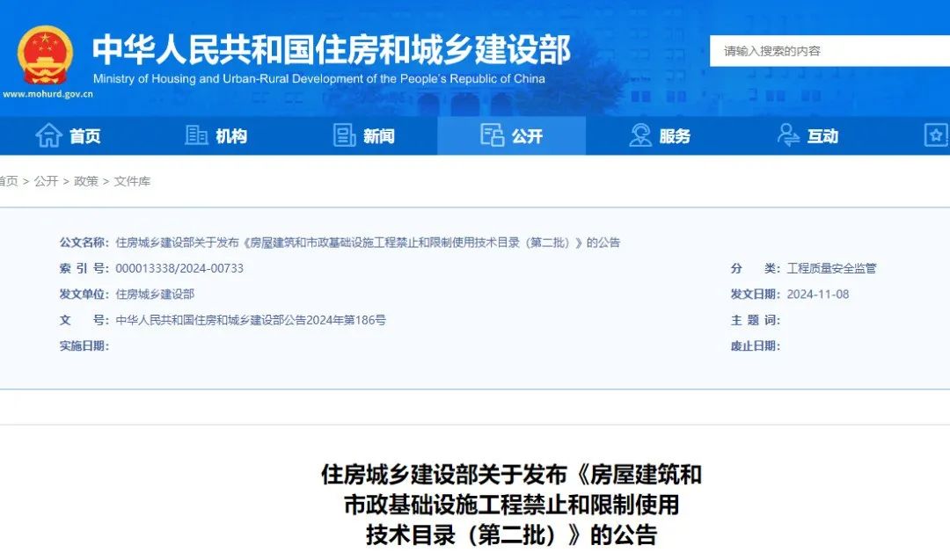Screen dimensions: 950x560
Task: Click the home icon beside 首页
Action: [x=48, y=135]
